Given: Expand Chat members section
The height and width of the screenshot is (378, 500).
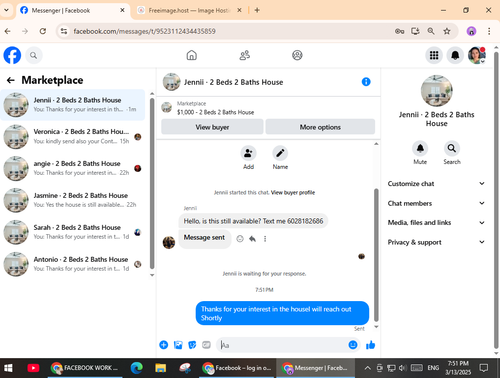Looking at the screenshot, I should tap(436, 203).
